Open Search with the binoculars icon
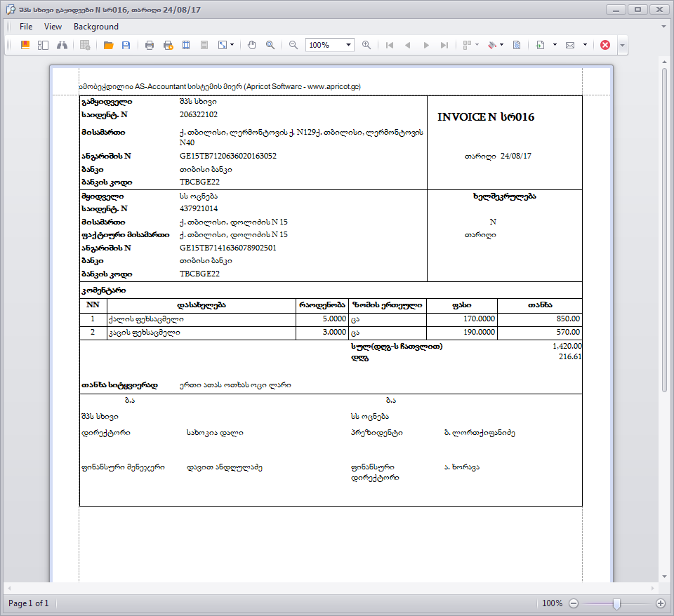 (x=62, y=45)
